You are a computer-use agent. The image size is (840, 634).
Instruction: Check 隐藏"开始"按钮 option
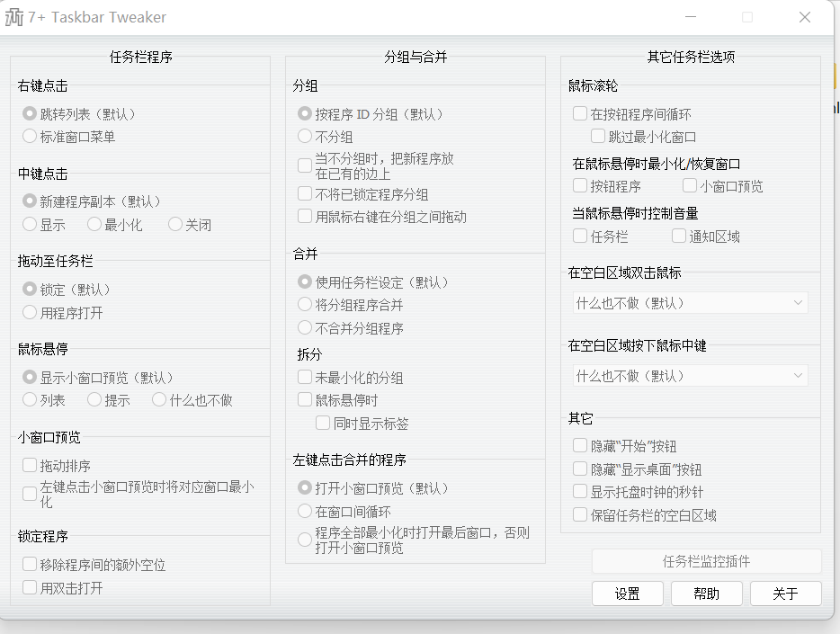coord(581,446)
